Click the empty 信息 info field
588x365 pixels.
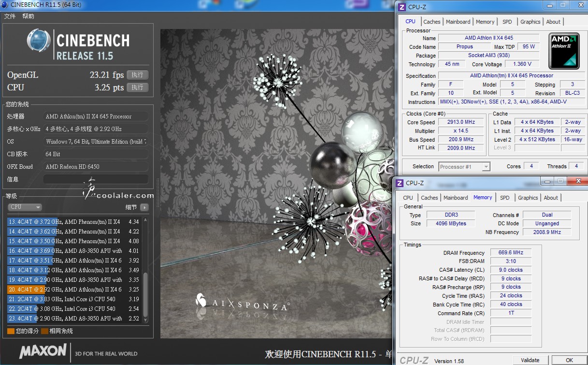96,179
